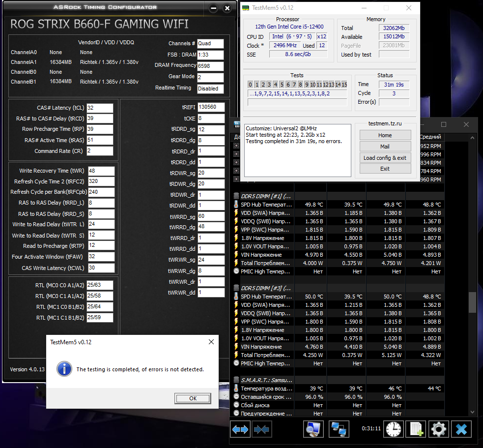Click 'Testing completed in 31m 19s' log line
This screenshot has height=448, width=483.
tap(294, 141)
